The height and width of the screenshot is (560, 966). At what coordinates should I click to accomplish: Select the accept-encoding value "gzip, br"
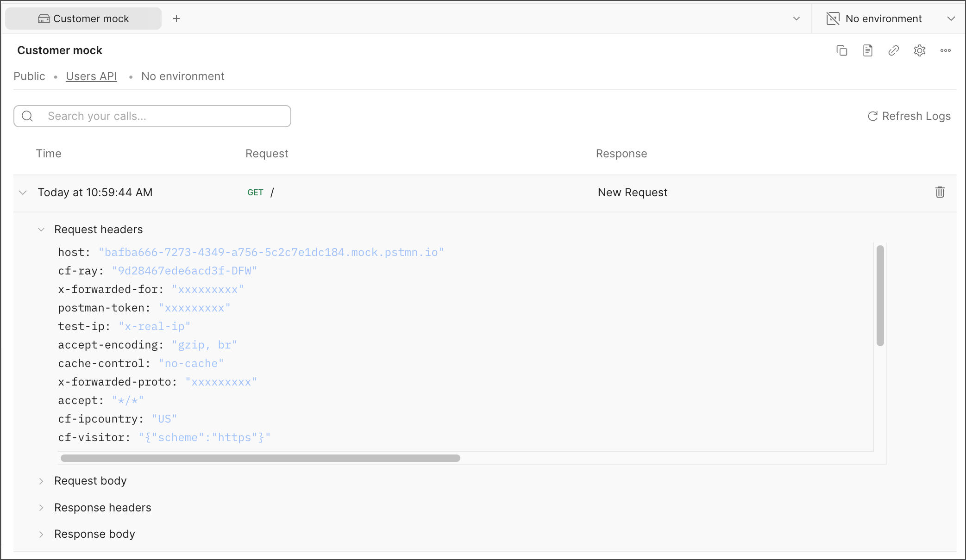[x=204, y=345]
